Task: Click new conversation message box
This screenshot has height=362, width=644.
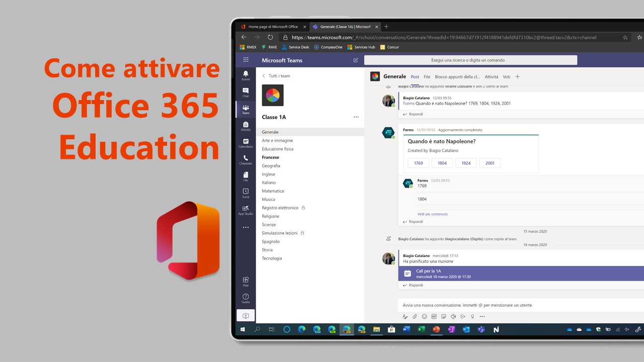Action: (x=521, y=305)
